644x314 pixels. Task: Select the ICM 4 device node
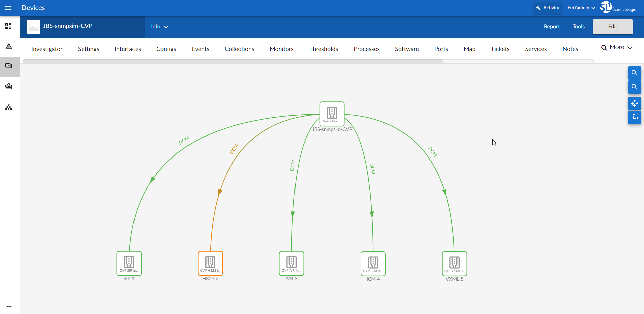[x=373, y=264]
